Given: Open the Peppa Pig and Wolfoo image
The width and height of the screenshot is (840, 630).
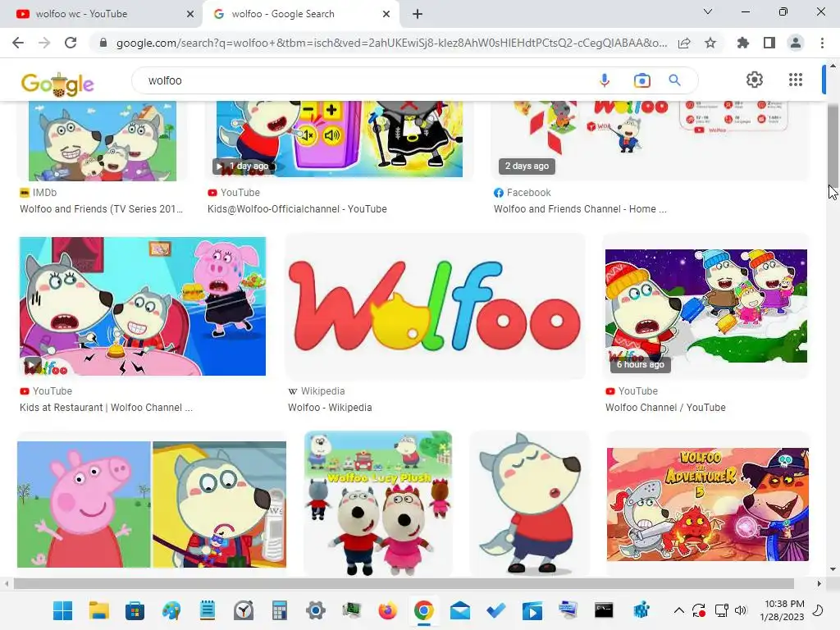Looking at the screenshot, I should coord(152,504).
